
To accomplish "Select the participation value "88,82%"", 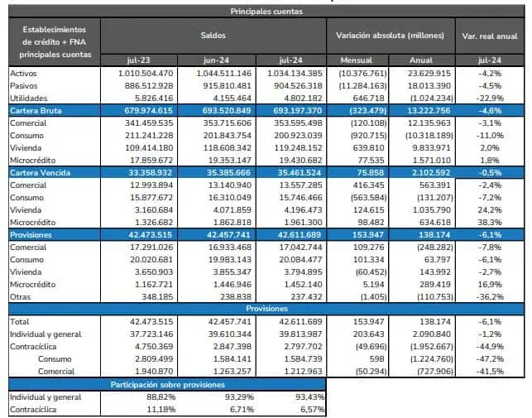I will pos(161,397).
